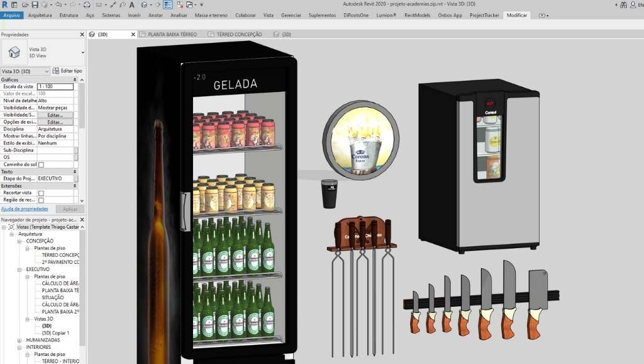Open the Arquitetura ribbon tab
Image resolution: width=644 pixels, height=364 pixels.
pos(40,14)
